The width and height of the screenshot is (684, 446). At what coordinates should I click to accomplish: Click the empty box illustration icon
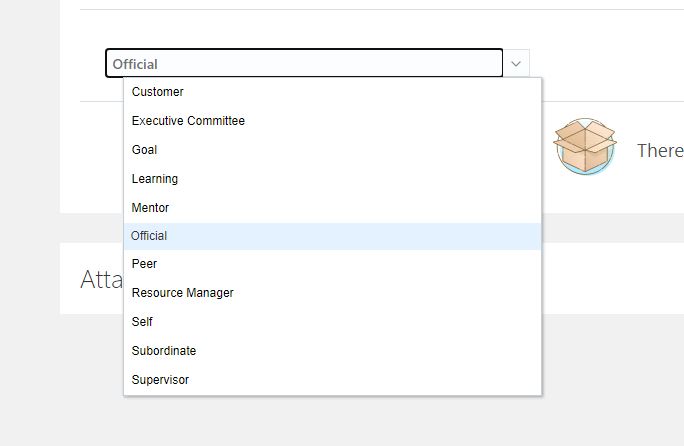(x=585, y=146)
